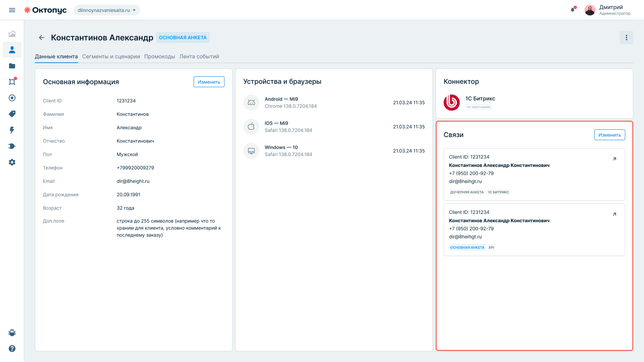Open the hamburger menu icon
This screenshot has width=644, height=362.
(12, 10)
